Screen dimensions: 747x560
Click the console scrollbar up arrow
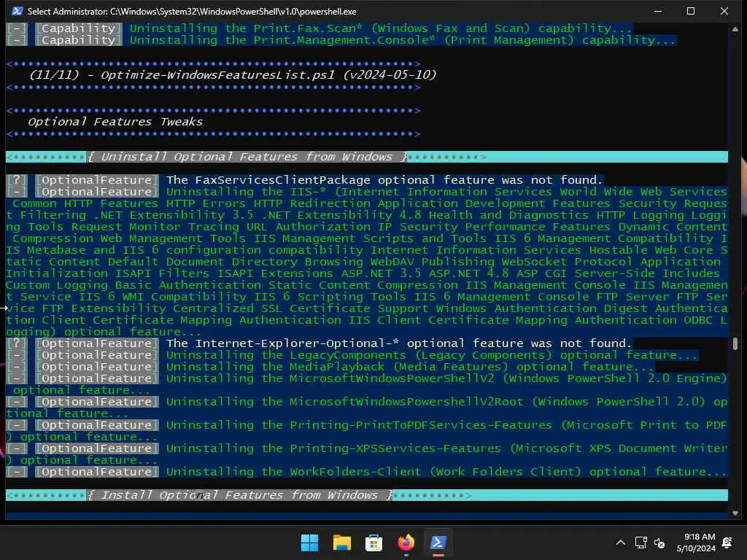[735, 29]
